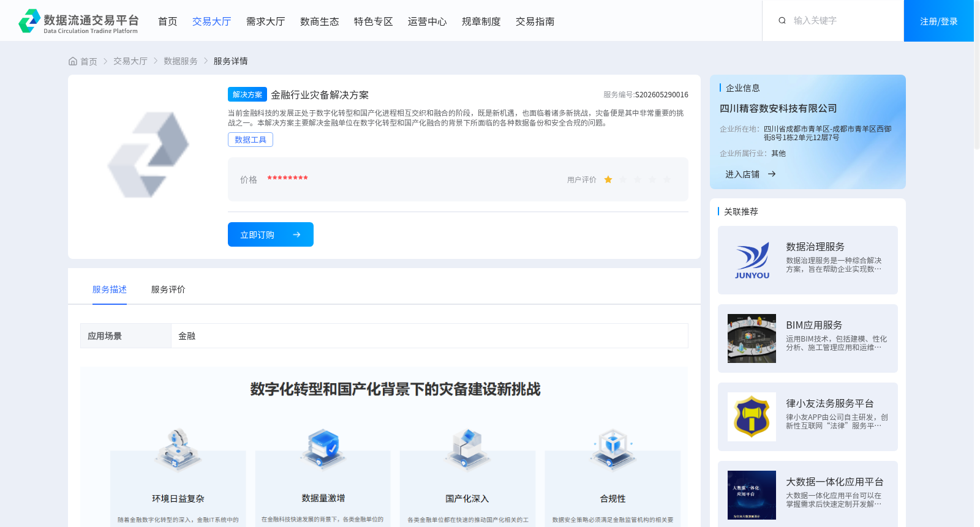
Task: Open the 律小友 gavel logo thumbnail
Action: tap(752, 417)
